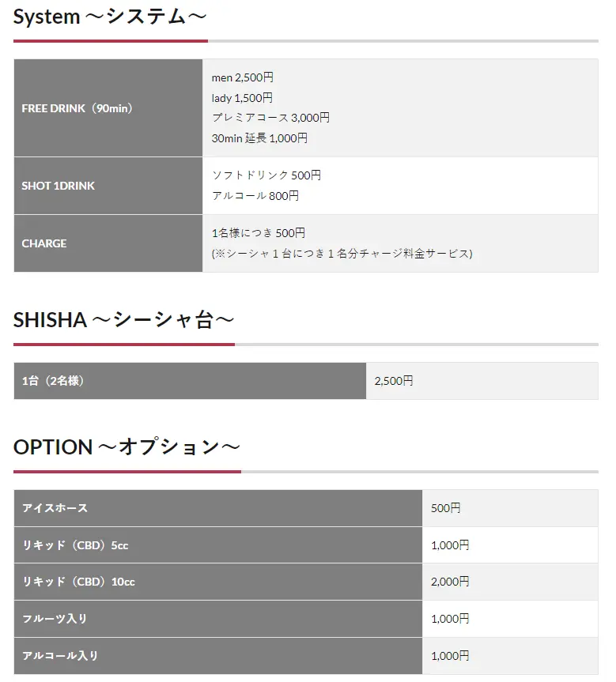The width and height of the screenshot is (616, 682).
Task: Click the lady 1,500円 price line
Action: pos(242,98)
